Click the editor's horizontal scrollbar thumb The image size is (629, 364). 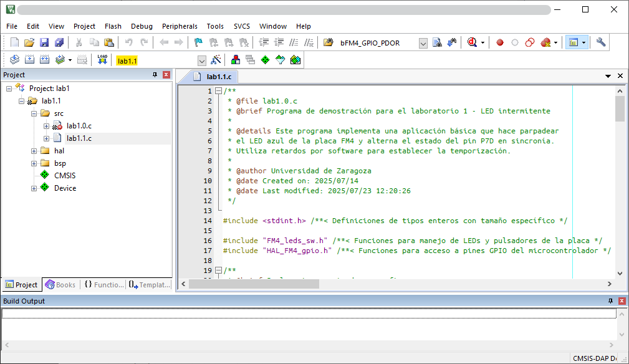pyautogui.click(x=254, y=284)
